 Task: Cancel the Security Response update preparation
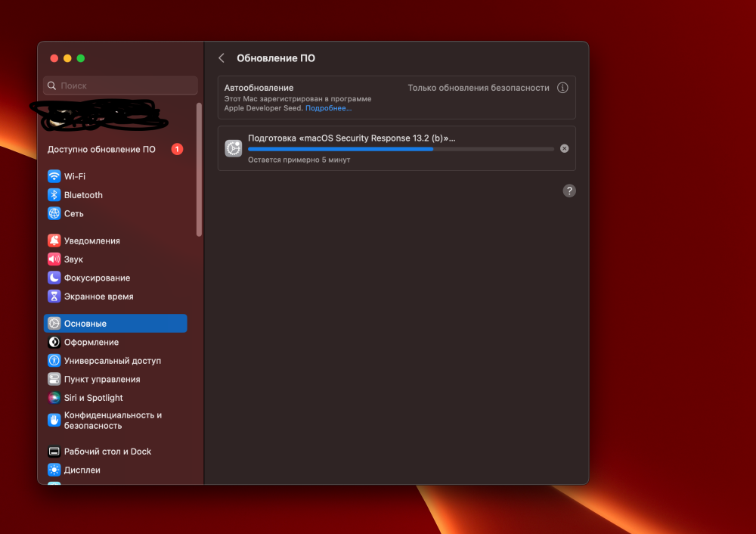click(x=564, y=148)
